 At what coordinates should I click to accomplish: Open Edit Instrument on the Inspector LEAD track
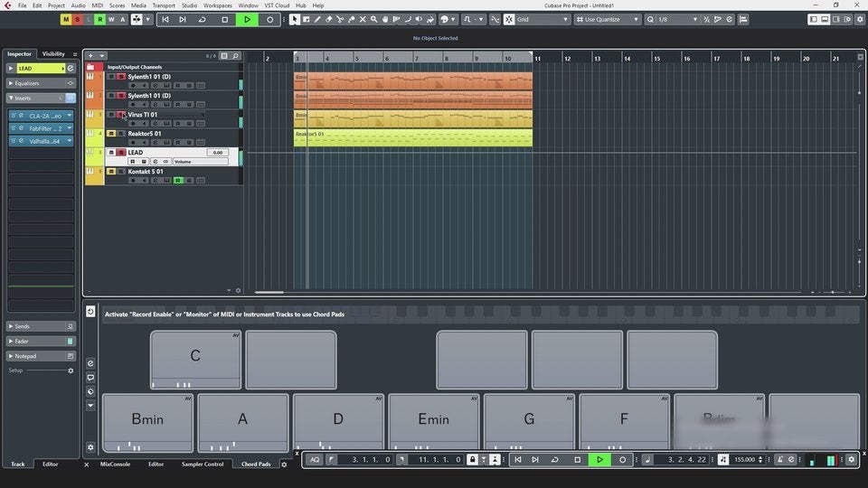click(x=71, y=69)
